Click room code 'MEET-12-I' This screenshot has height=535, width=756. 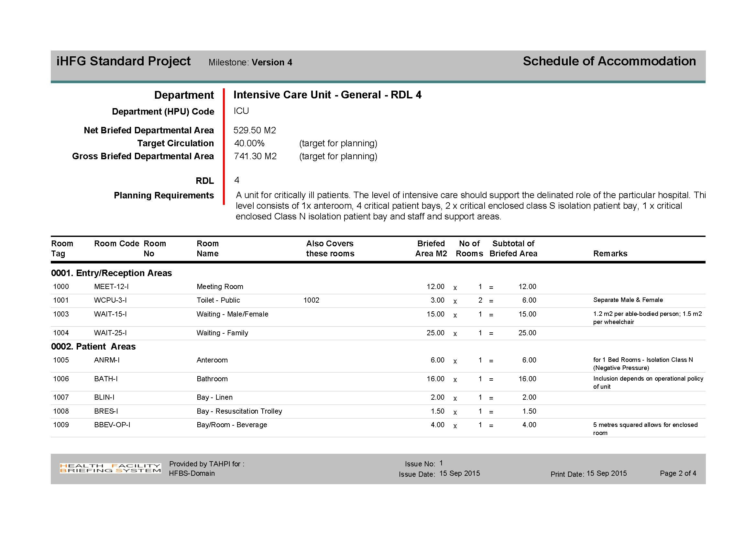tap(111, 287)
